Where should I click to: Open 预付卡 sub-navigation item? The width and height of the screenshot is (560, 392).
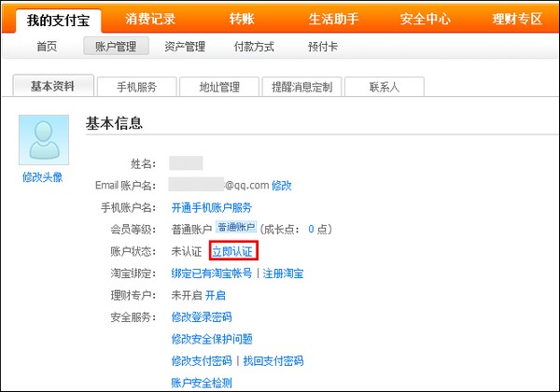click(x=323, y=47)
